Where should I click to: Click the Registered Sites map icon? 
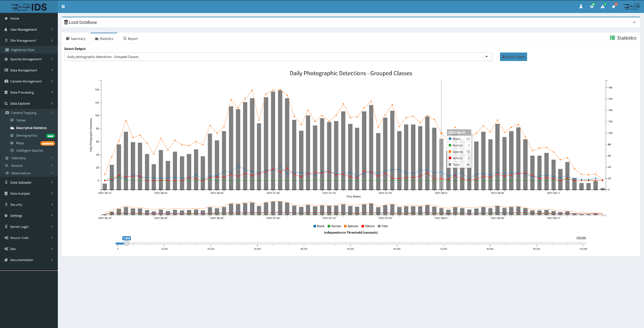7,50
